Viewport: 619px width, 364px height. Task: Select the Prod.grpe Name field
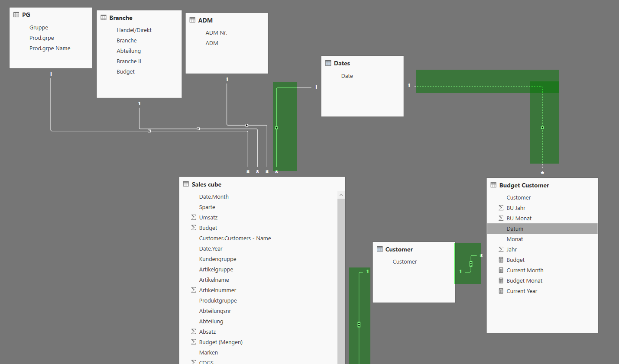point(50,48)
